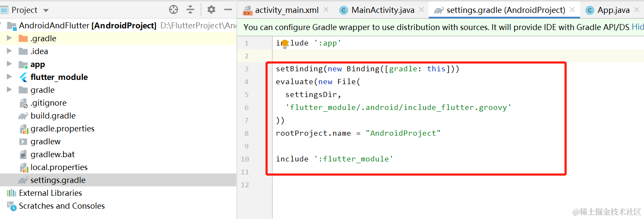The image size is (644, 219).
Task: Click the .gitignore file icon
Action: pyautogui.click(x=24, y=103)
